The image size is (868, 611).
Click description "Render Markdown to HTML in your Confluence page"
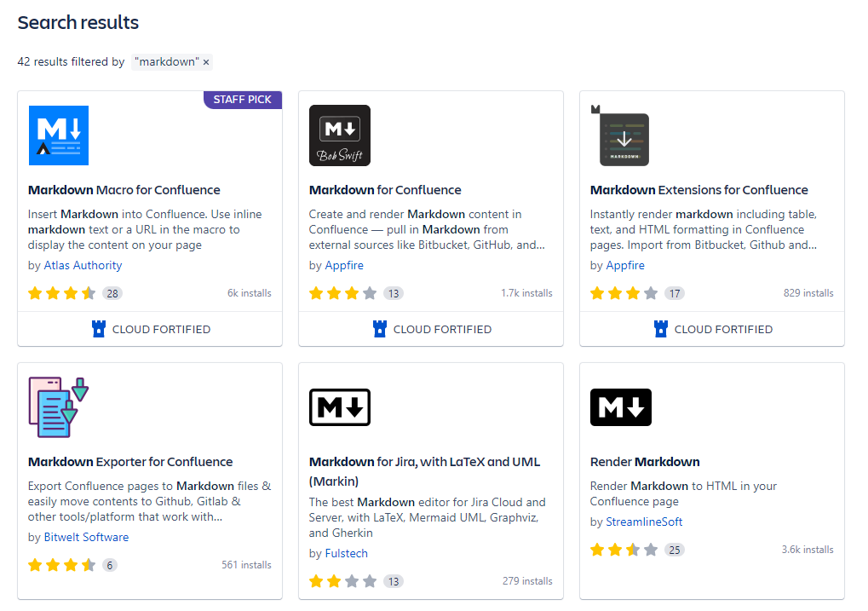[x=684, y=494]
